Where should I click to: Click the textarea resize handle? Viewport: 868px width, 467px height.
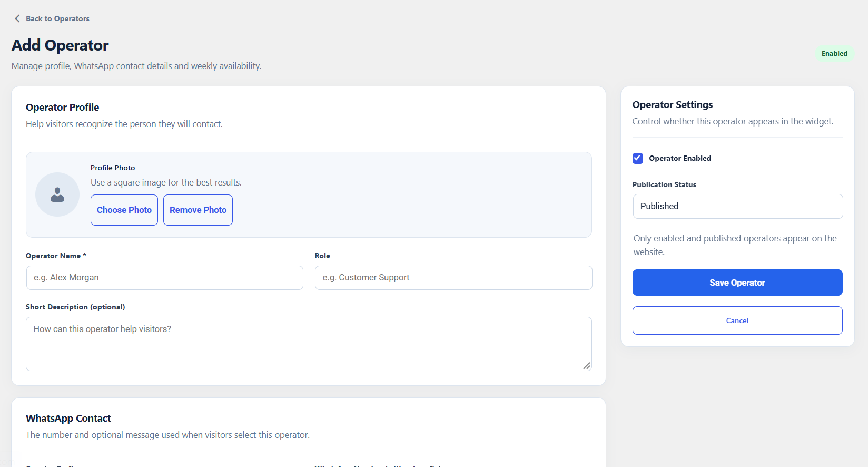click(x=587, y=366)
